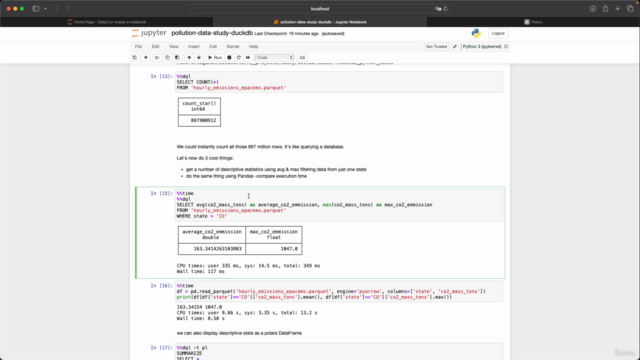The height and width of the screenshot is (360, 640).
Task: Select cell In [16] code area
Action: (339, 292)
